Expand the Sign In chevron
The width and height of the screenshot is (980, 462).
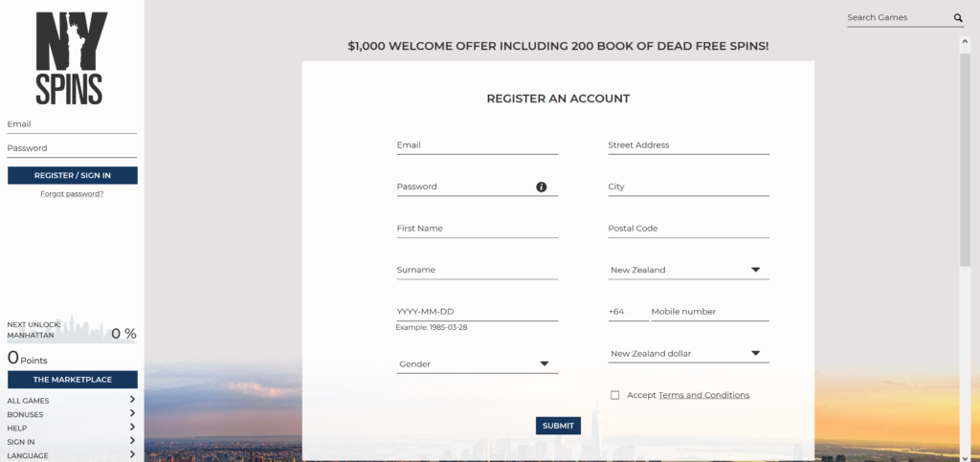click(132, 441)
